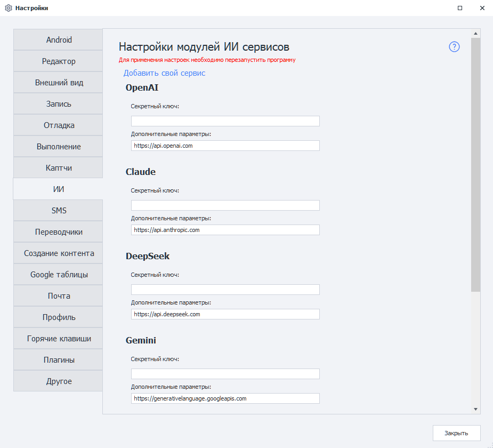The height and width of the screenshot is (448, 493).
Task: Focus the OpenAI secret key field
Action: [225, 121]
